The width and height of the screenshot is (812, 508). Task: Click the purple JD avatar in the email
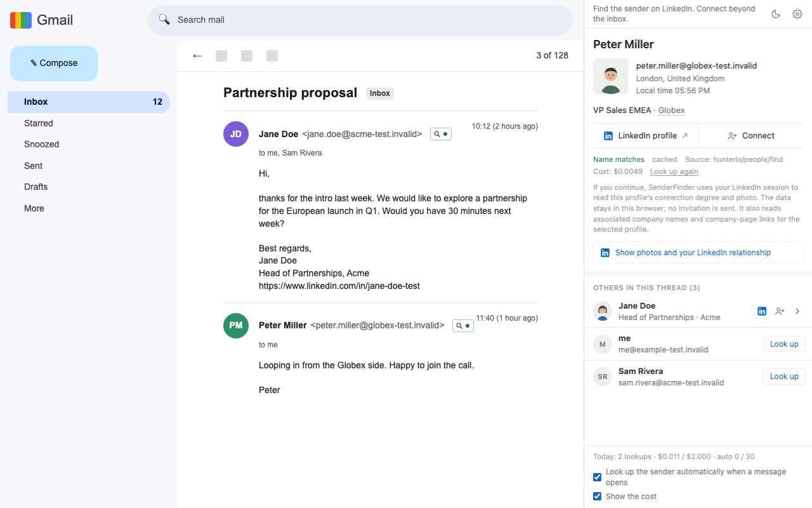tap(236, 134)
